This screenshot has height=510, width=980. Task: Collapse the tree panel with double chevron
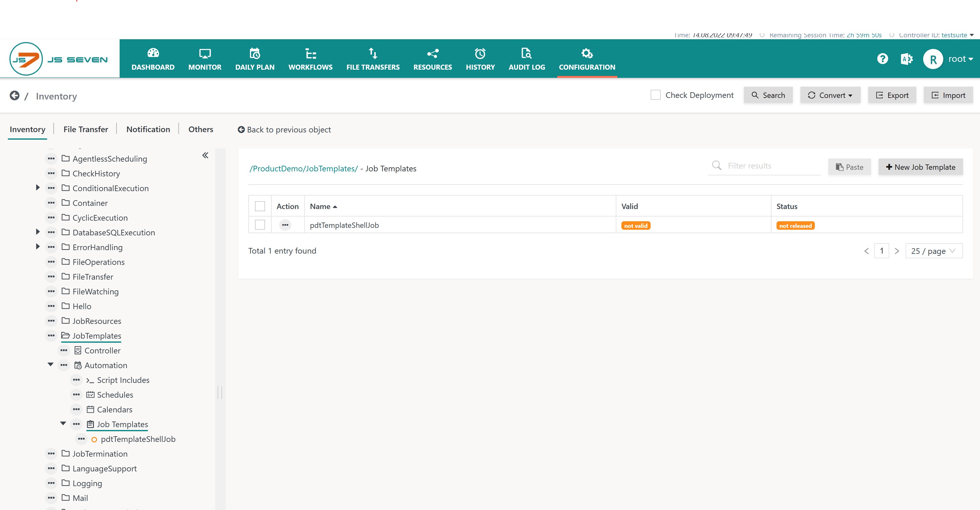[205, 155]
